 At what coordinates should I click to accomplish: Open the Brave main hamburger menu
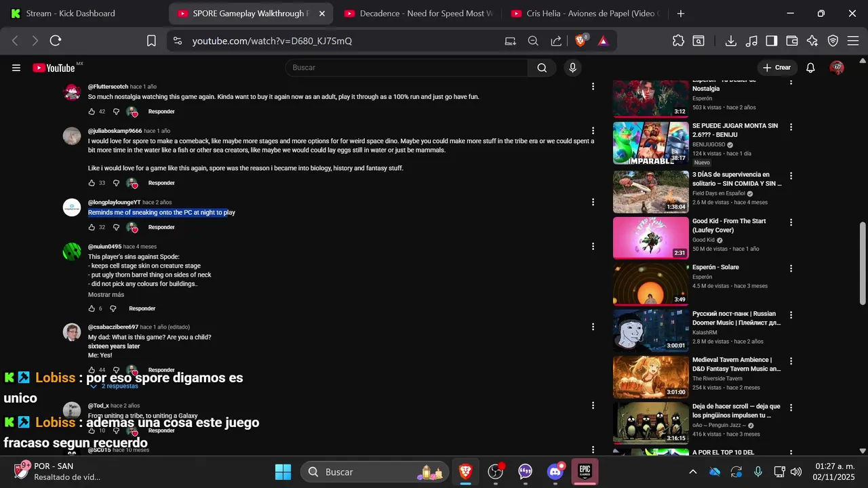tap(853, 41)
